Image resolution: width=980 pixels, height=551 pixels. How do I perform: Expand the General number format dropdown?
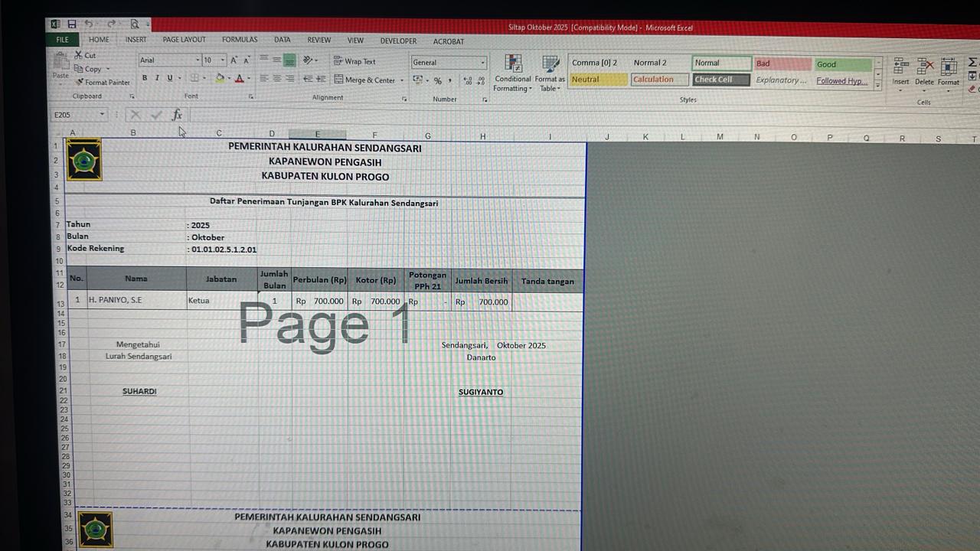482,63
